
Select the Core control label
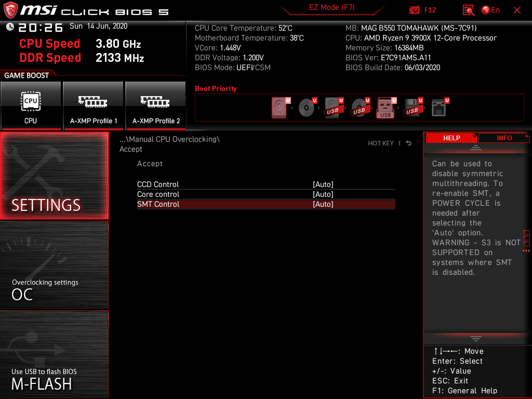click(x=158, y=194)
